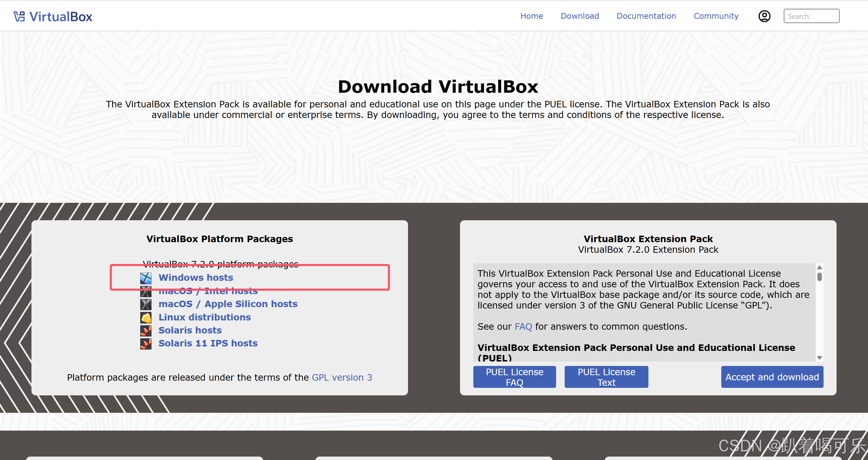868x460 pixels.
Task: Click the VirtualBox brand name link
Action: tap(61, 17)
